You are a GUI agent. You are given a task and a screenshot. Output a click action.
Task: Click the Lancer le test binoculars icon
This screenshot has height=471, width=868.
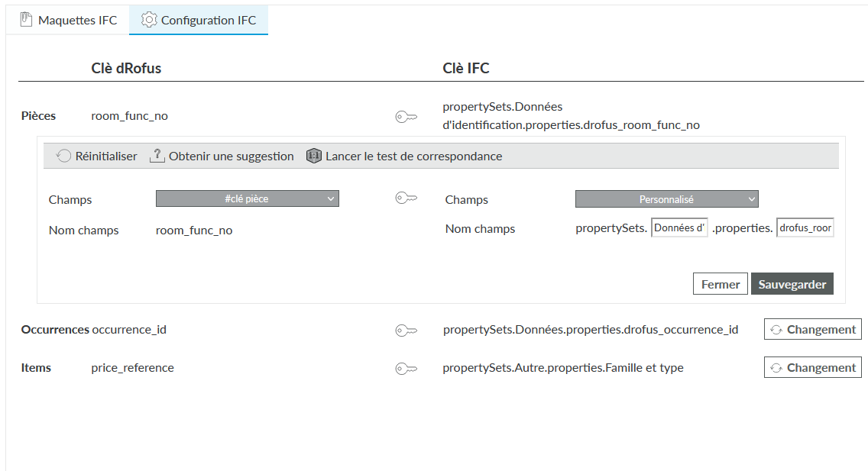coord(313,156)
